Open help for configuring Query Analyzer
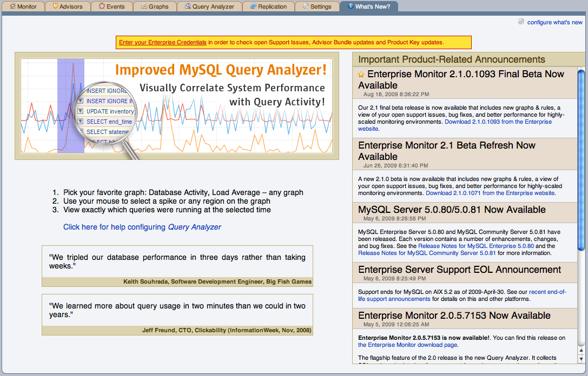This screenshot has height=376, width=588. tap(142, 227)
